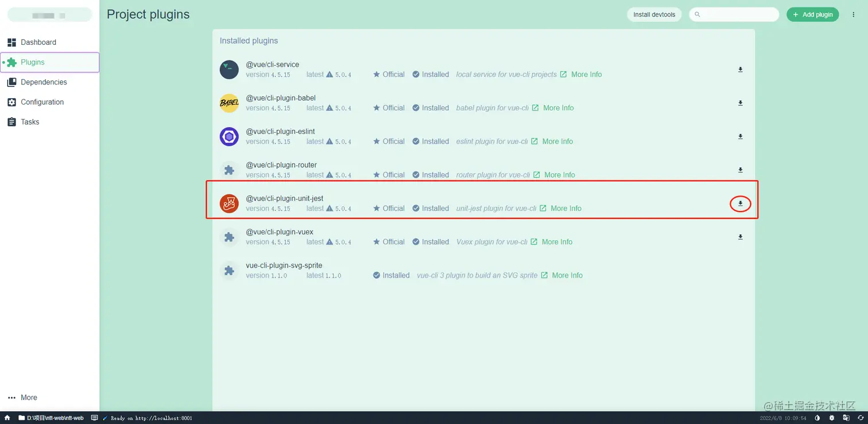Image resolution: width=868 pixels, height=424 pixels.
Task: Click the svg-sprite plugin puzzle icon
Action: tap(229, 271)
